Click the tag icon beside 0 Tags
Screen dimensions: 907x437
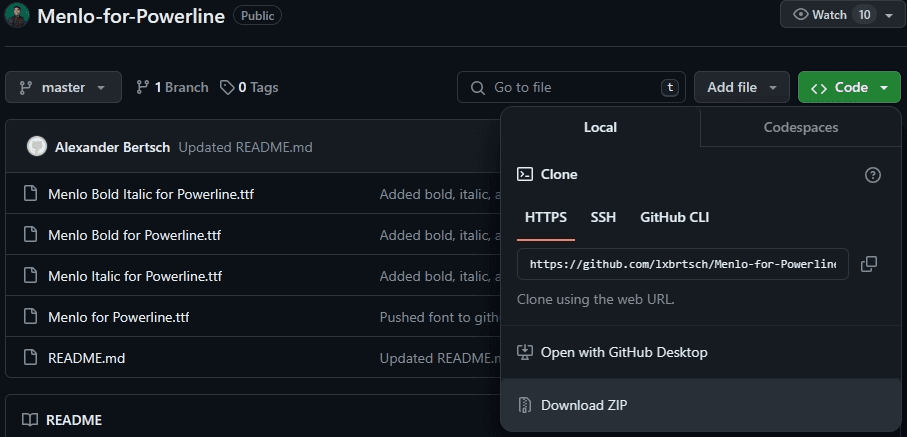227,87
